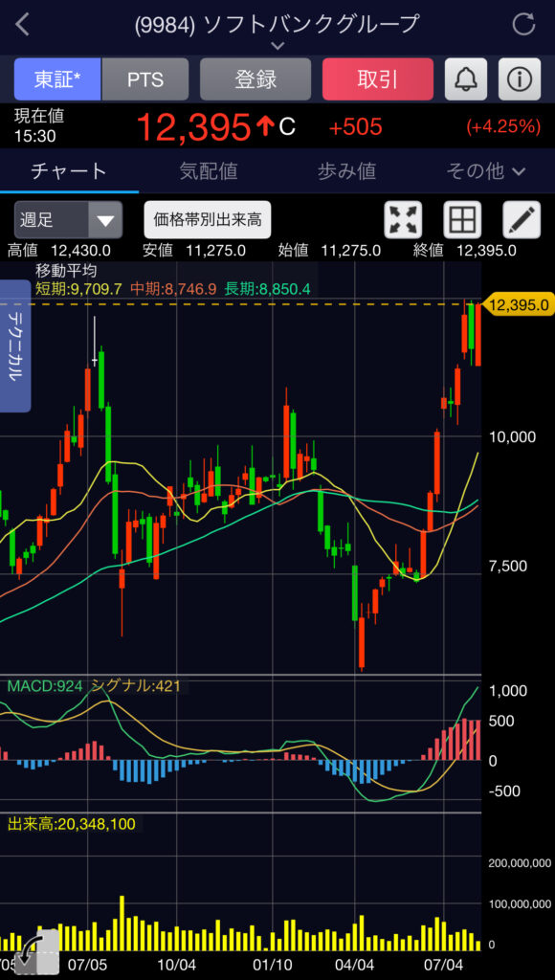Screen dimensions: 555x980
Task: Tap 現在値 15:30 time label
Action: pos(38,125)
